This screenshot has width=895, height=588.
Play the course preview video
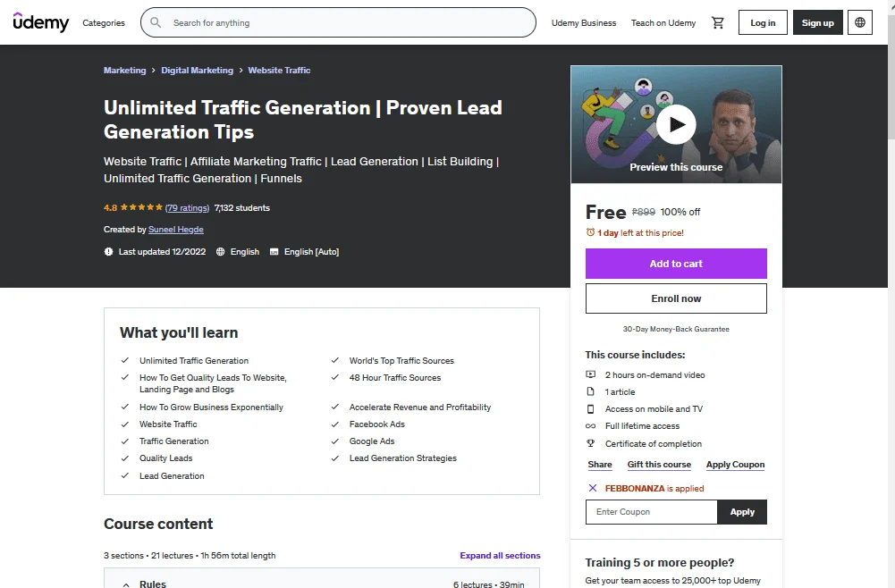[x=676, y=124]
